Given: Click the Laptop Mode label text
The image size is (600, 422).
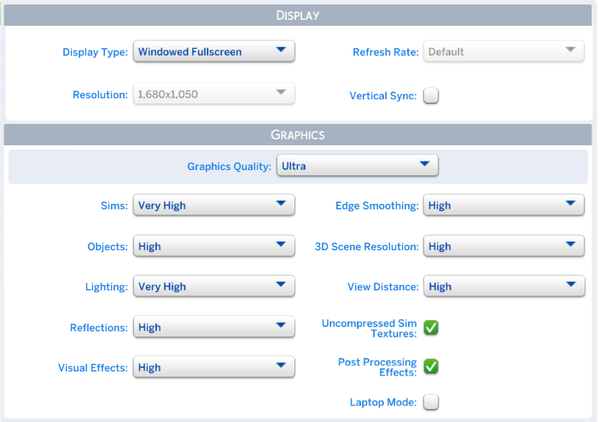Looking at the screenshot, I should pyautogui.click(x=383, y=402).
